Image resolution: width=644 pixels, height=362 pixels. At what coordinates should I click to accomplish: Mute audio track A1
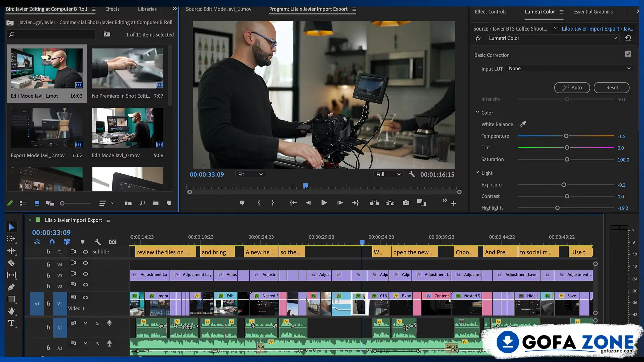pyautogui.click(x=85, y=323)
